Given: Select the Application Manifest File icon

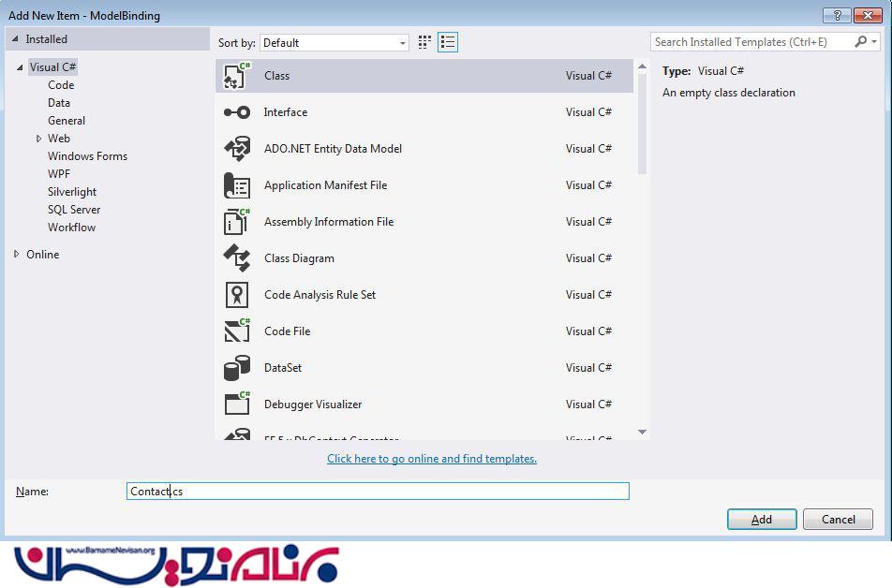Looking at the screenshot, I should 237,185.
